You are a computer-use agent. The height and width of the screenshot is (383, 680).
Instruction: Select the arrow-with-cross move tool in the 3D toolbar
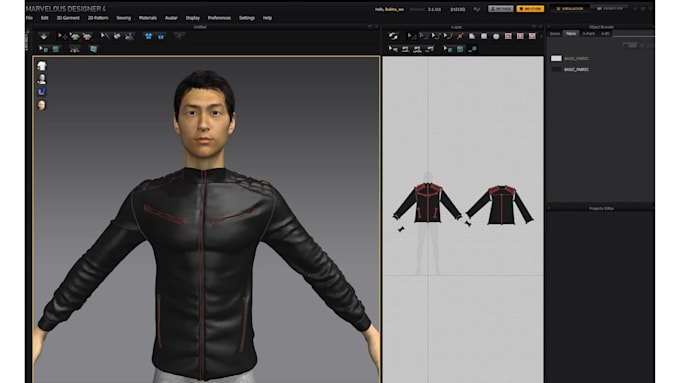62,36
